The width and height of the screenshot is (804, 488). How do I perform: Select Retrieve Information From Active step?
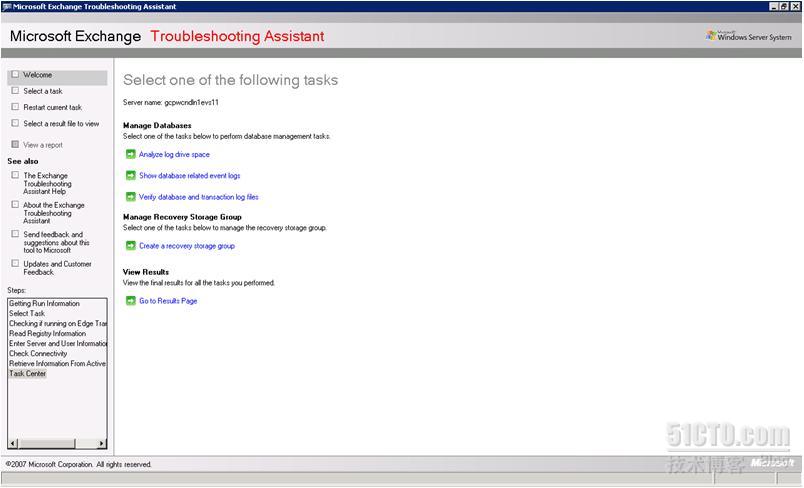[x=57, y=363]
